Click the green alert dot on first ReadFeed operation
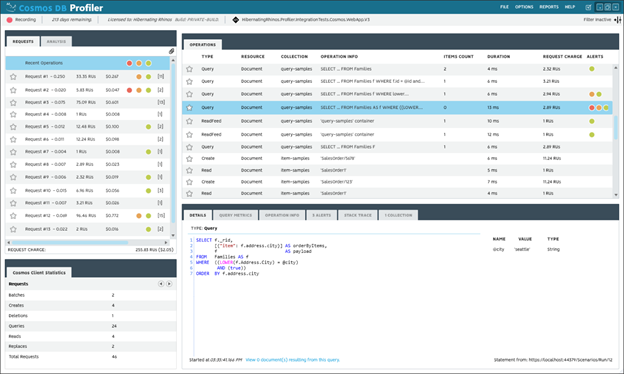 592,121
